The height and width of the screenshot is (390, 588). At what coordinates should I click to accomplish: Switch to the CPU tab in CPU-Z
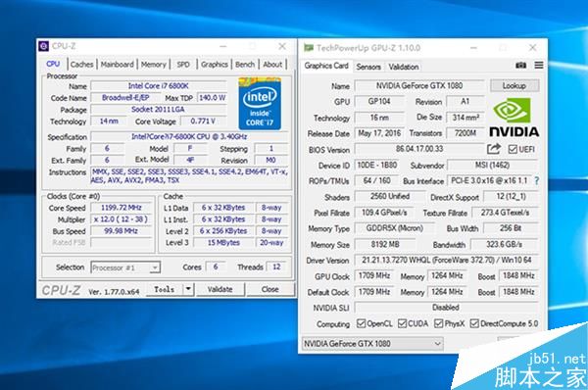[53, 64]
